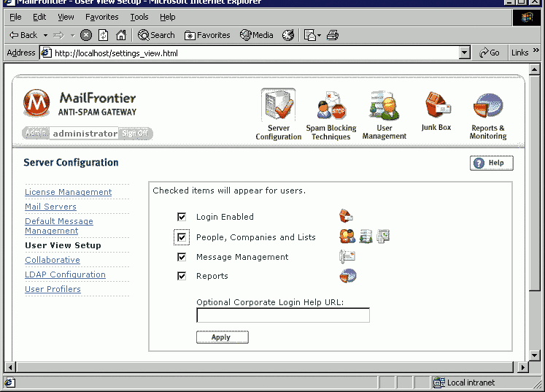
Task: Click the Reports row pie chart icon
Action: (x=347, y=276)
